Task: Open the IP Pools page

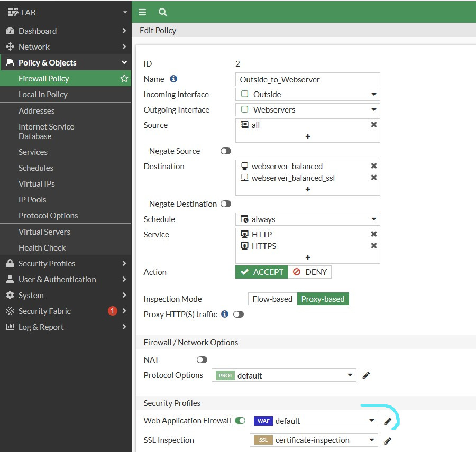Action: (x=66, y=200)
